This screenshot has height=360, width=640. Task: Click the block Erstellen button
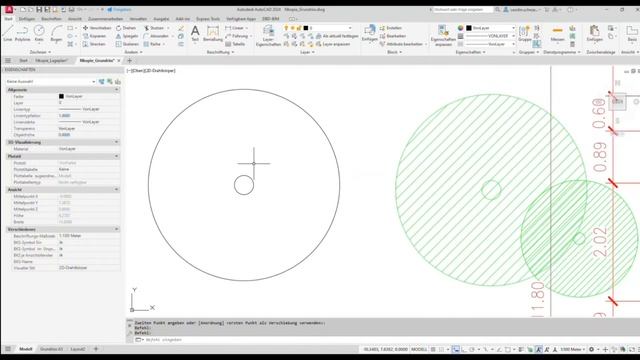(391, 28)
